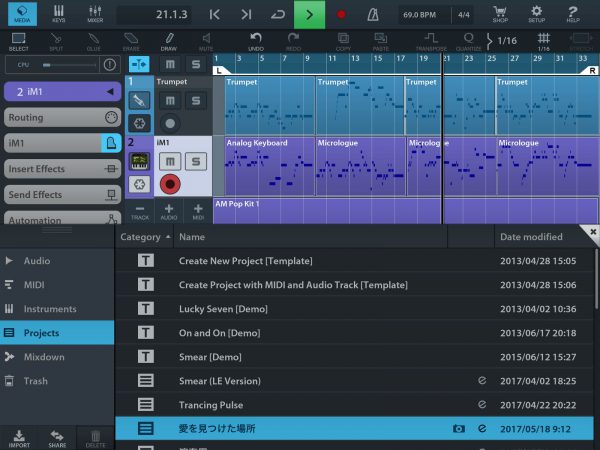Collapse the 2 iM1 inspector header
This screenshot has height=450, width=600.
tap(62, 91)
